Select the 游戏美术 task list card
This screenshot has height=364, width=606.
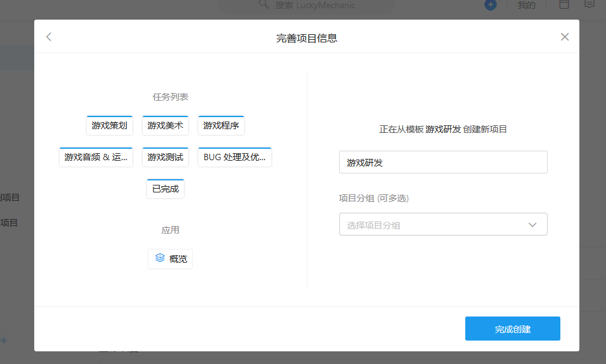pyautogui.click(x=165, y=125)
